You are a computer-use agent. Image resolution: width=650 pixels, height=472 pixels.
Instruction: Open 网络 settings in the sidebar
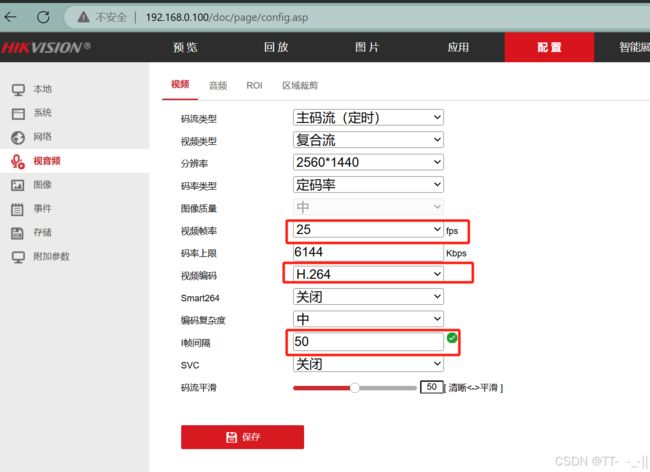click(43, 137)
